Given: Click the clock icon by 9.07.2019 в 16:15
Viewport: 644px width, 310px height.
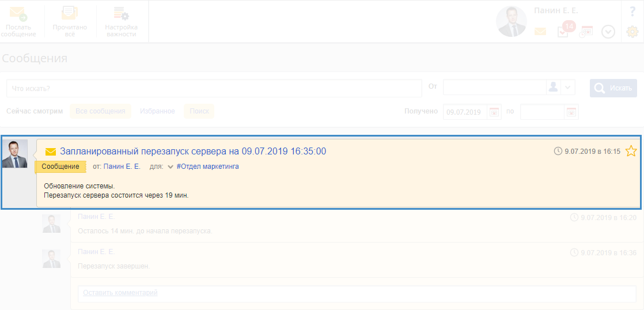Looking at the screenshot, I should [x=558, y=151].
